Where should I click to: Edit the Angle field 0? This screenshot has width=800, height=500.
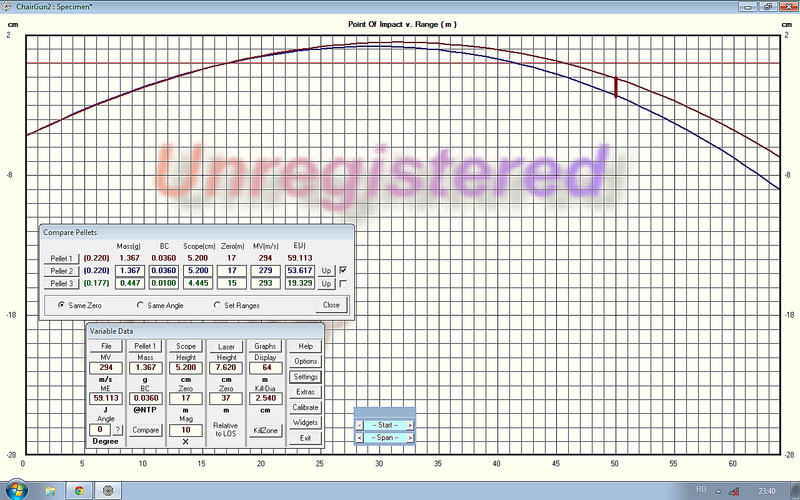[x=100, y=430]
